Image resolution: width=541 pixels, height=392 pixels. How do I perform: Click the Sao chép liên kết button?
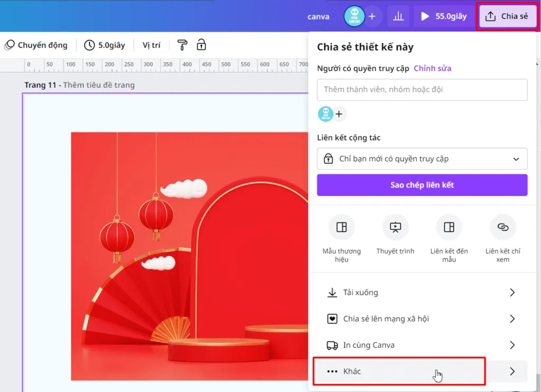pyautogui.click(x=422, y=185)
